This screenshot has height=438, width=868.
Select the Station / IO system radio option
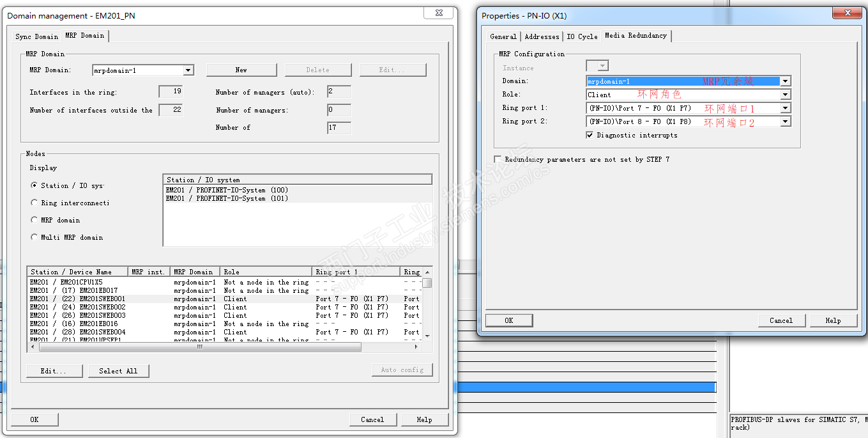point(34,185)
